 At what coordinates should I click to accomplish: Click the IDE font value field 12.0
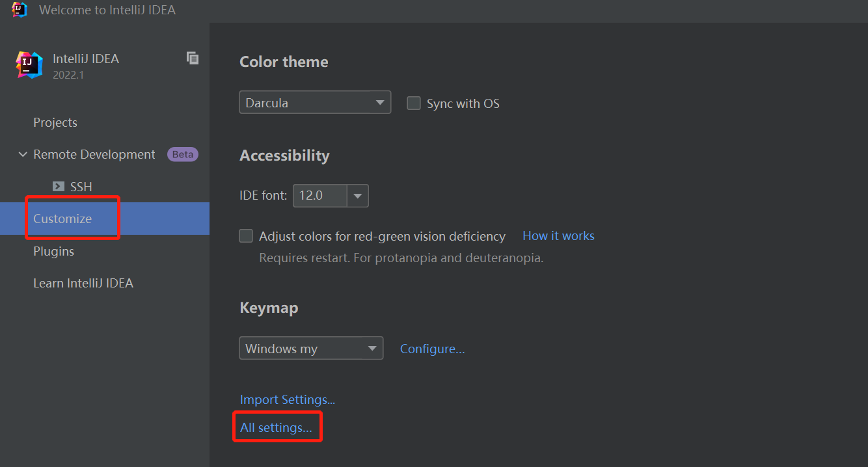(320, 196)
